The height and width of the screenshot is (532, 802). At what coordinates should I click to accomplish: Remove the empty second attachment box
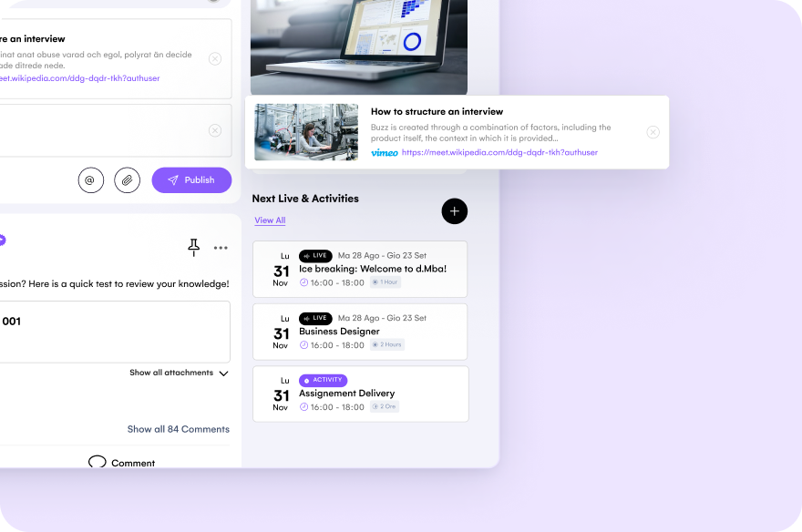[215, 130]
